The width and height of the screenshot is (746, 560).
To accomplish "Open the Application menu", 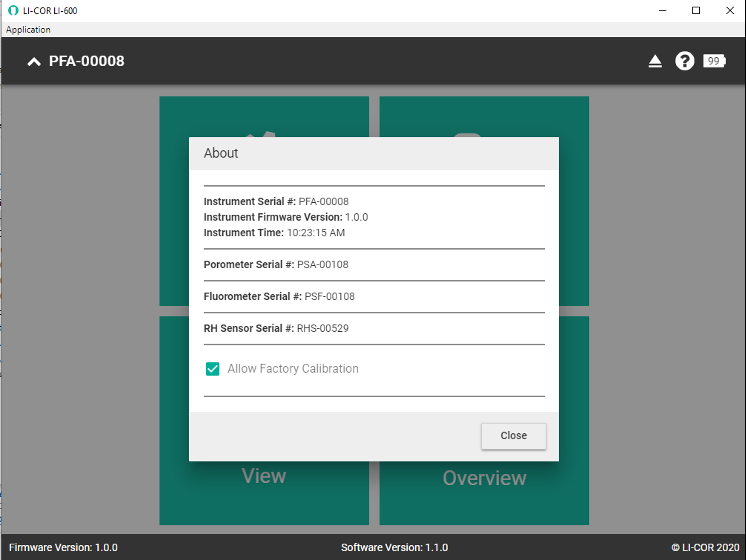I will pos(28,30).
